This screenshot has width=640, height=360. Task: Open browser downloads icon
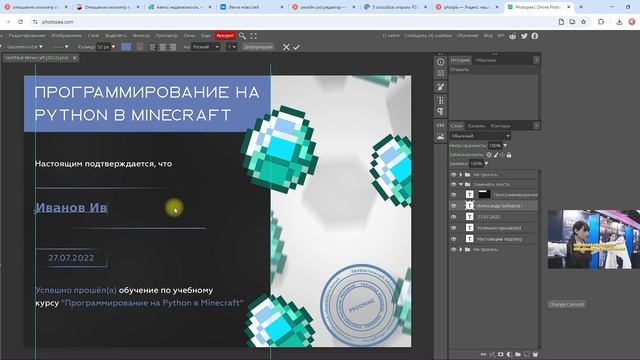pyautogui.click(x=619, y=22)
